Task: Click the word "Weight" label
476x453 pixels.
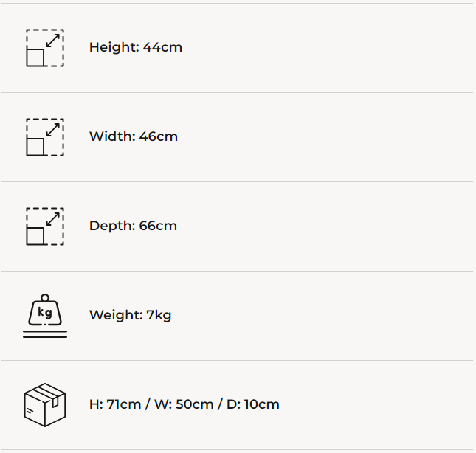Action: click(x=114, y=315)
